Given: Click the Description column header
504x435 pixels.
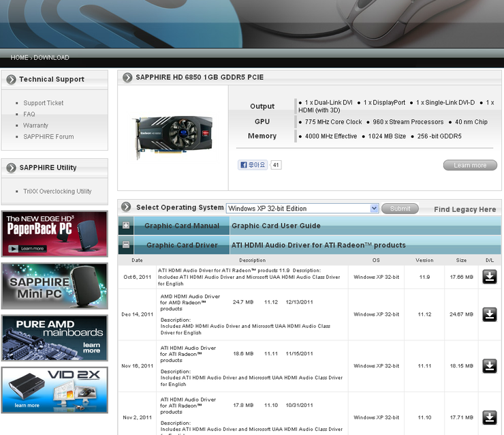Looking at the screenshot, I should coord(252,260).
